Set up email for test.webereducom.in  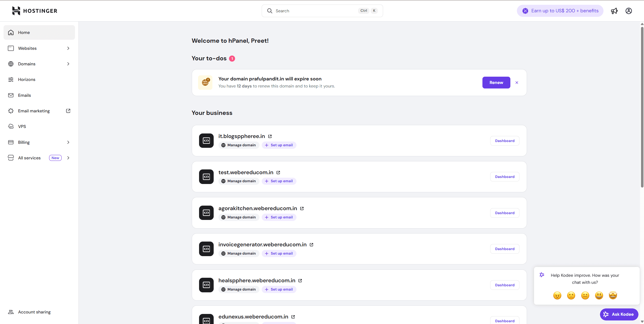tap(278, 181)
